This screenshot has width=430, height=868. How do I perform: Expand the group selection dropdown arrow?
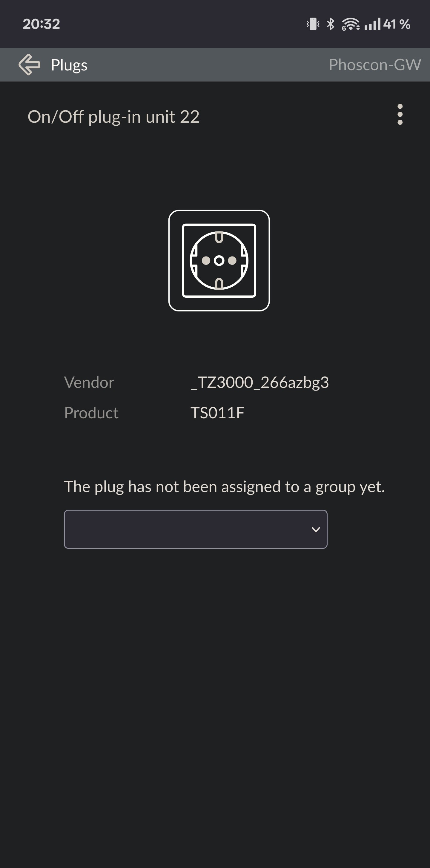pos(316,529)
